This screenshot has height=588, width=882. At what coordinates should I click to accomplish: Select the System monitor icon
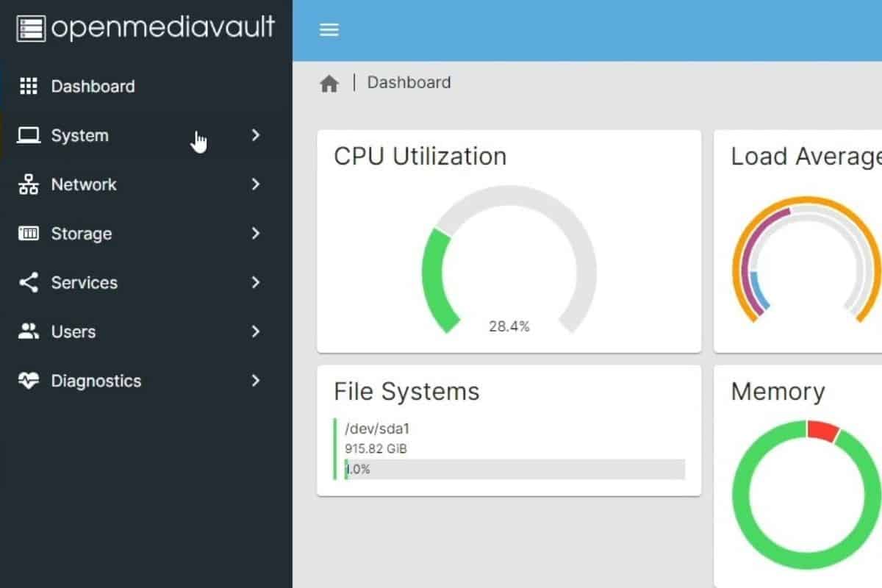click(x=28, y=135)
